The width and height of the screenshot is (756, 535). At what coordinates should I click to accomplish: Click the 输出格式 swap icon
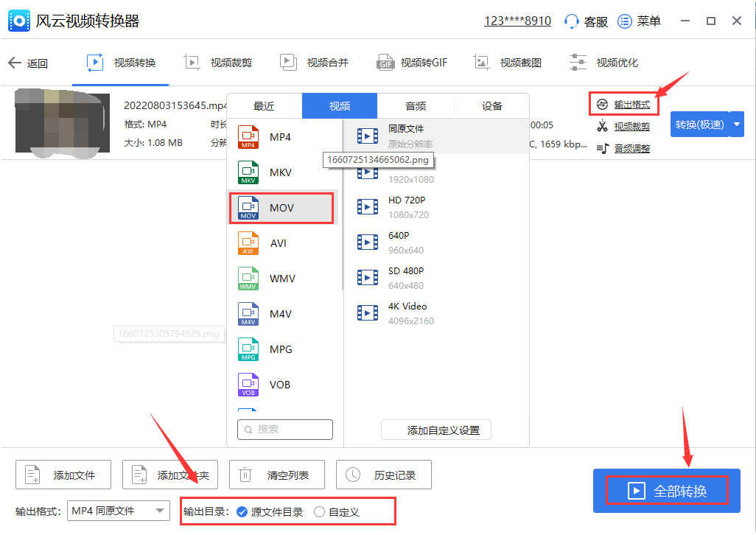click(602, 105)
